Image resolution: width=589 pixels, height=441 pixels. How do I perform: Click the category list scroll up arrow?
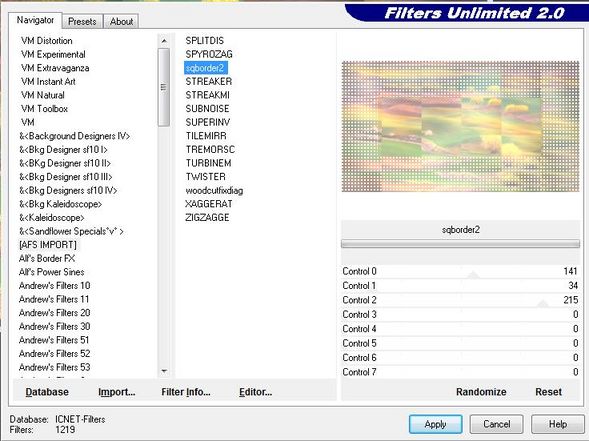tap(164, 41)
